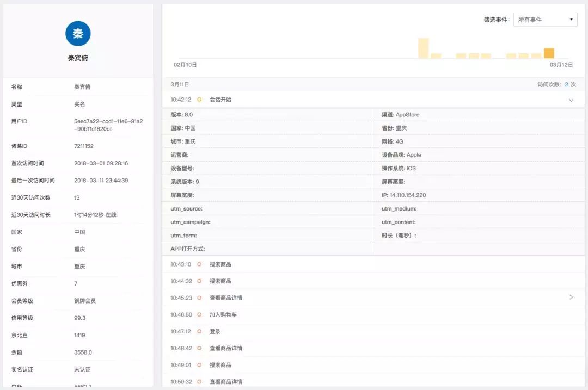Open the 筛选事件 dropdown showing 所有事件

click(x=545, y=20)
